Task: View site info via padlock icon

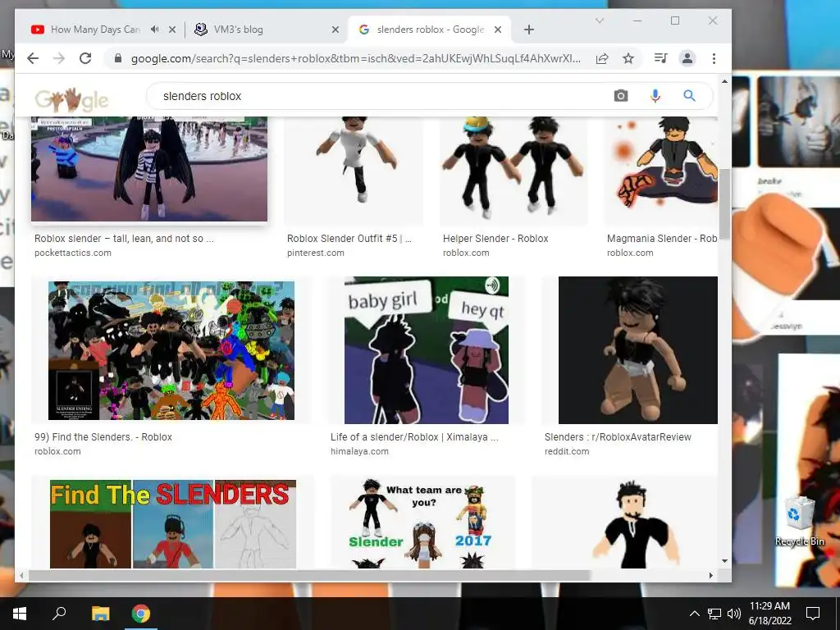Action: click(118, 58)
